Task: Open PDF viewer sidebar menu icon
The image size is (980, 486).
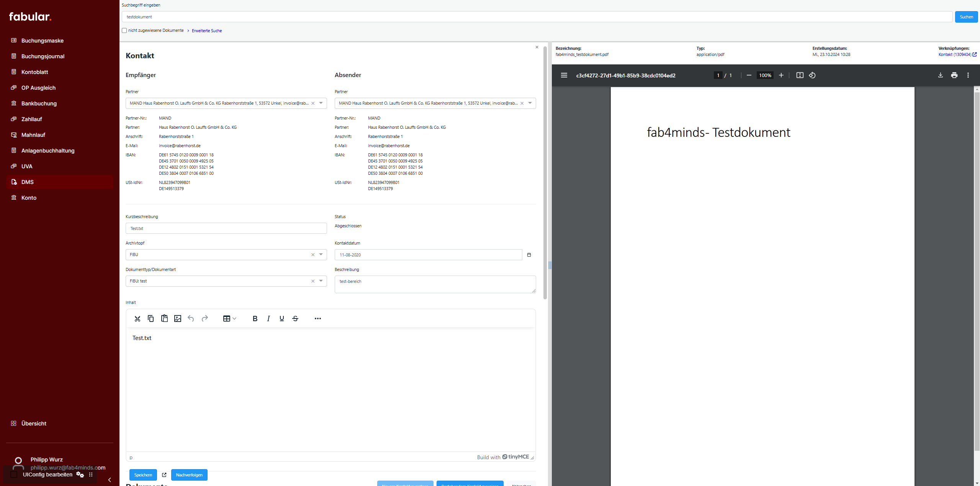Action: pos(564,76)
